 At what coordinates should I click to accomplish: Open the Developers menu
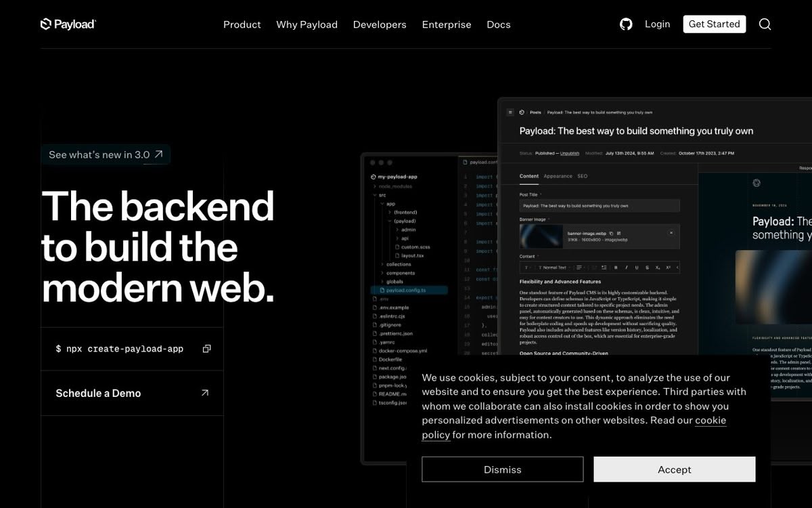380,24
